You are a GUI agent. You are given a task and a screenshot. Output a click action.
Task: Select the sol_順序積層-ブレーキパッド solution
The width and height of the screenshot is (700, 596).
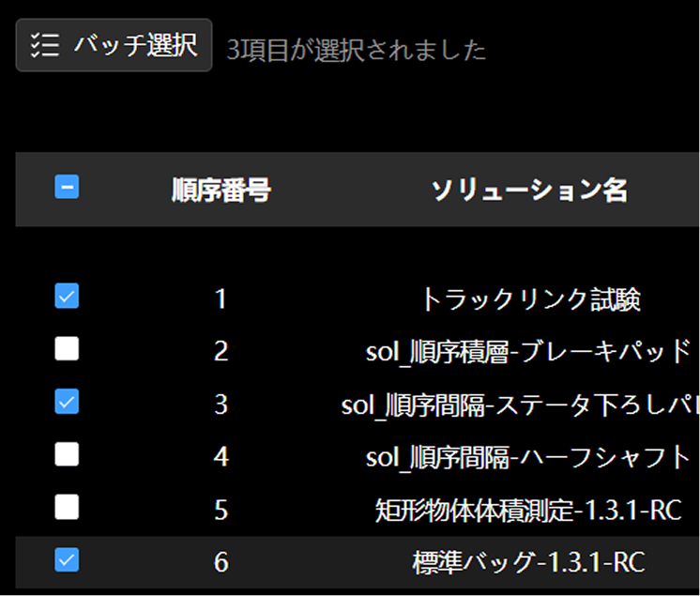pos(528,352)
